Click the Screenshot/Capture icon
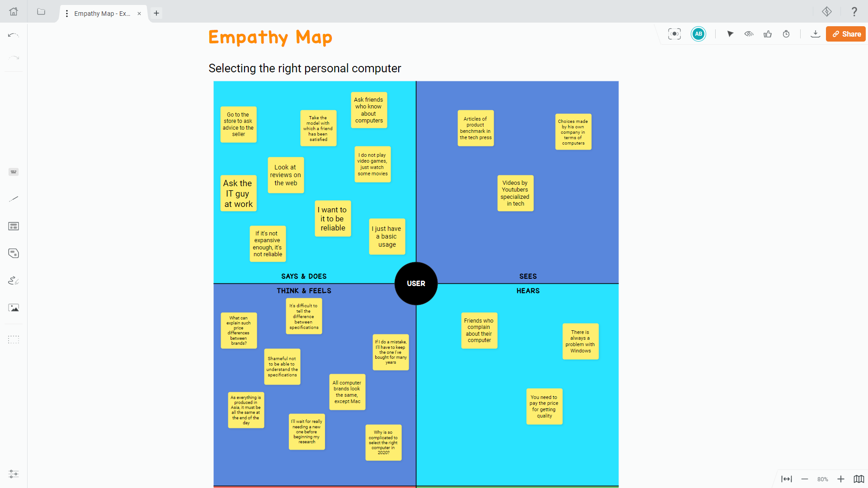The width and height of the screenshot is (868, 488). (x=674, y=34)
